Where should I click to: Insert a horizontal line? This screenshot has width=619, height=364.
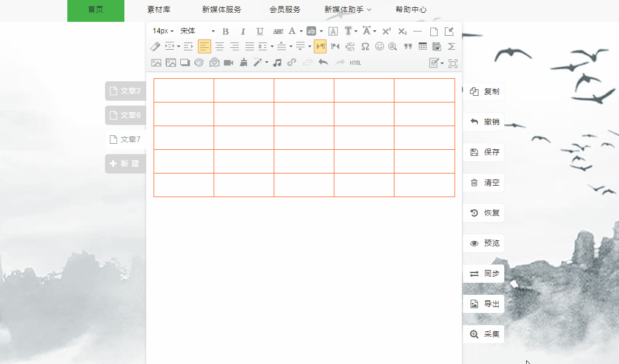pos(418,31)
